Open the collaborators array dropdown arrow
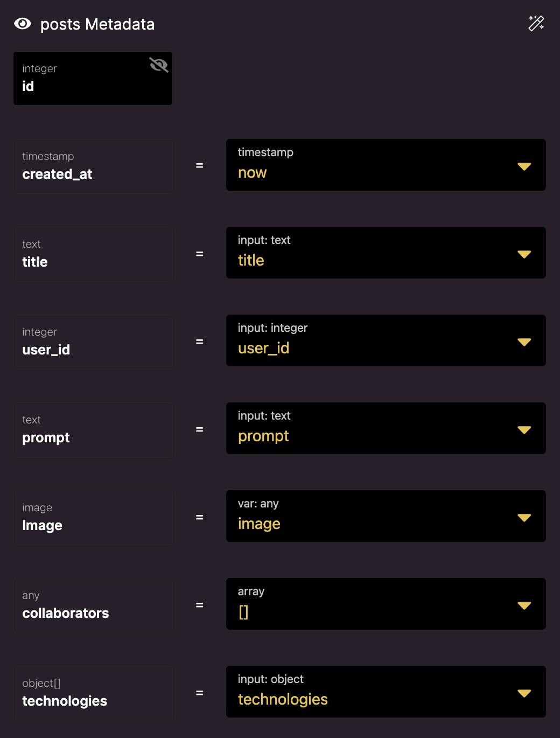560x738 pixels. pyautogui.click(x=524, y=605)
